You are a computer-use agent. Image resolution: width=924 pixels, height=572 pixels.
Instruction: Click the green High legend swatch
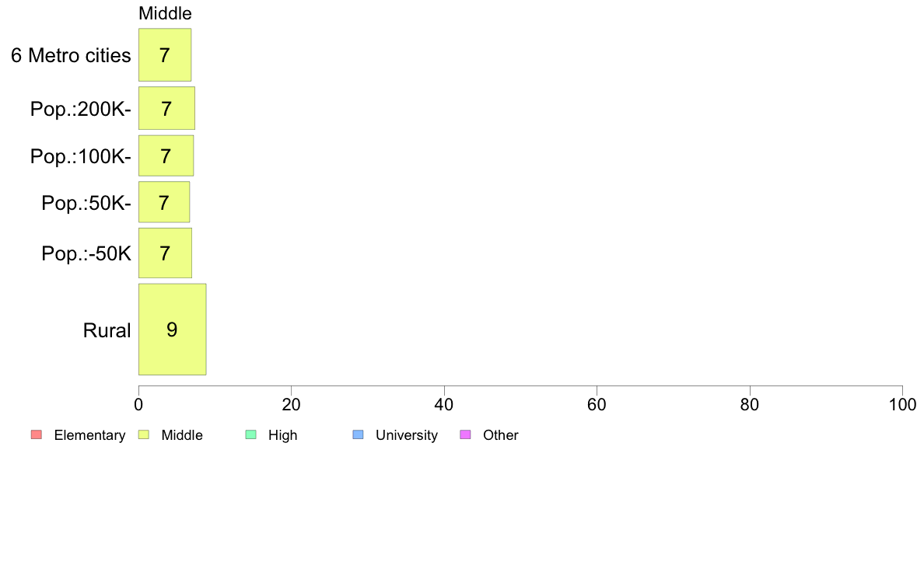(x=251, y=434)
